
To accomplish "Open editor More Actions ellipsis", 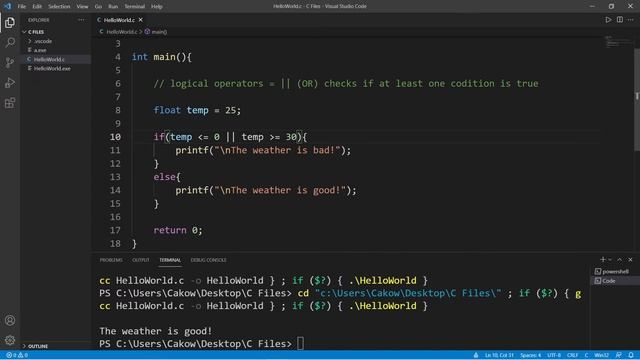I will [x=631, y=20].
